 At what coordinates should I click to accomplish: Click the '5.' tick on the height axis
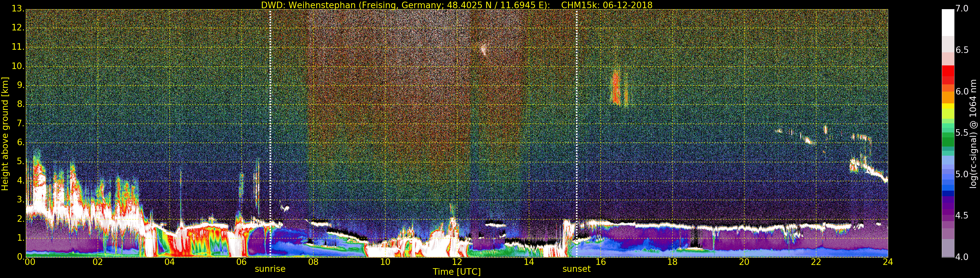point(21,162)
